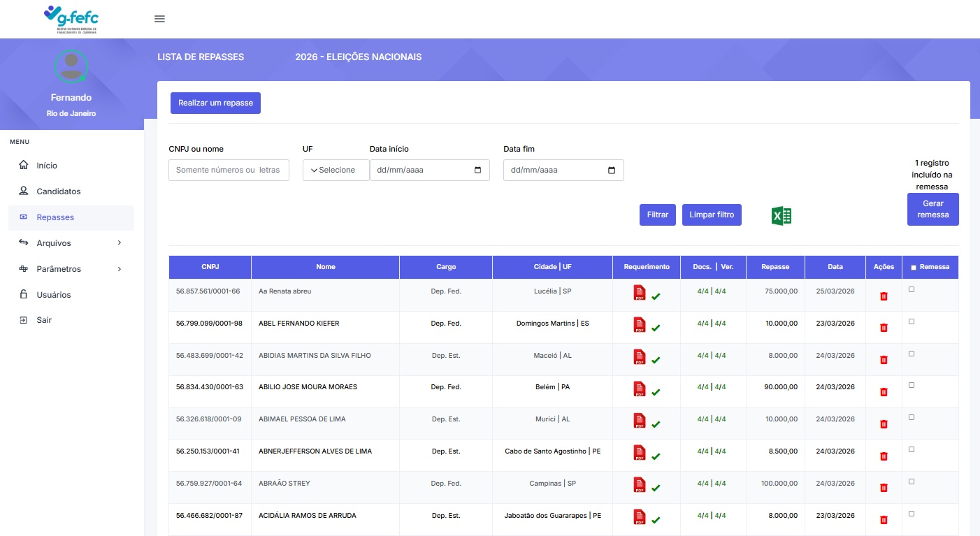
Task: Click the CNPJ ou nome search field
Action: [229, 171]
